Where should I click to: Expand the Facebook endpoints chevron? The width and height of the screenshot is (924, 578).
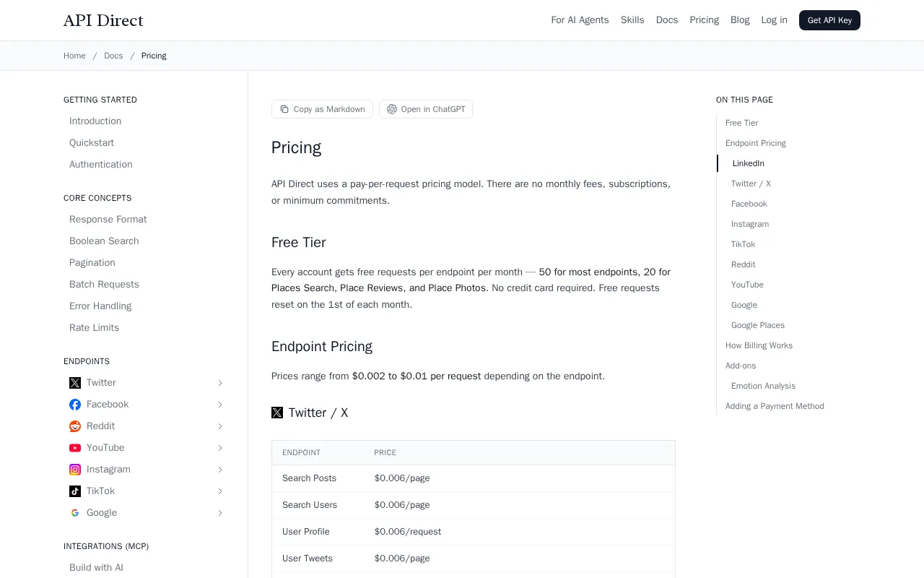[x=220, y=405]
